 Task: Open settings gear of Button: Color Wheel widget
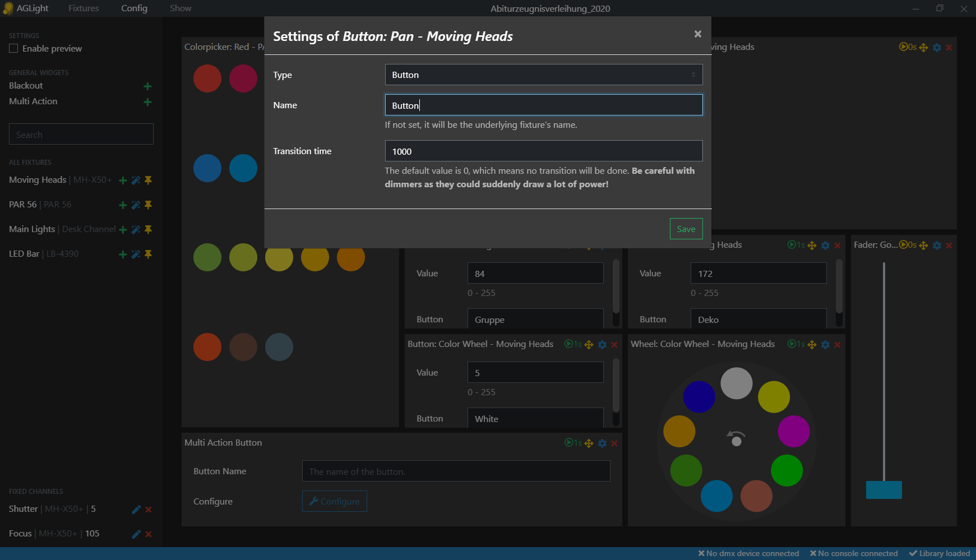tap(602, 345)
